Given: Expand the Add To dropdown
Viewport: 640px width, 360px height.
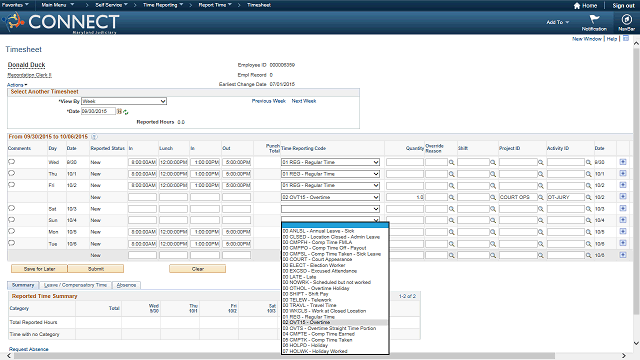Looking at the screenshot, I should point(558,22).
